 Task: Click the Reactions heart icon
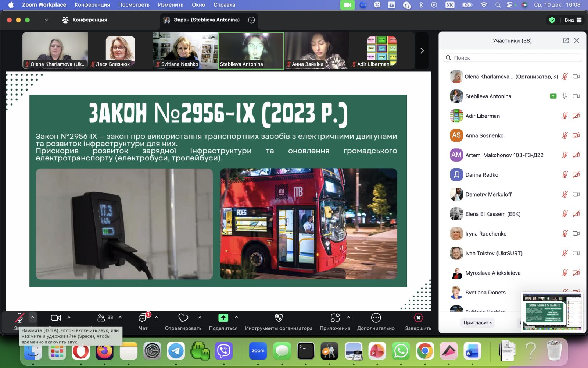(x=183, y=318)
